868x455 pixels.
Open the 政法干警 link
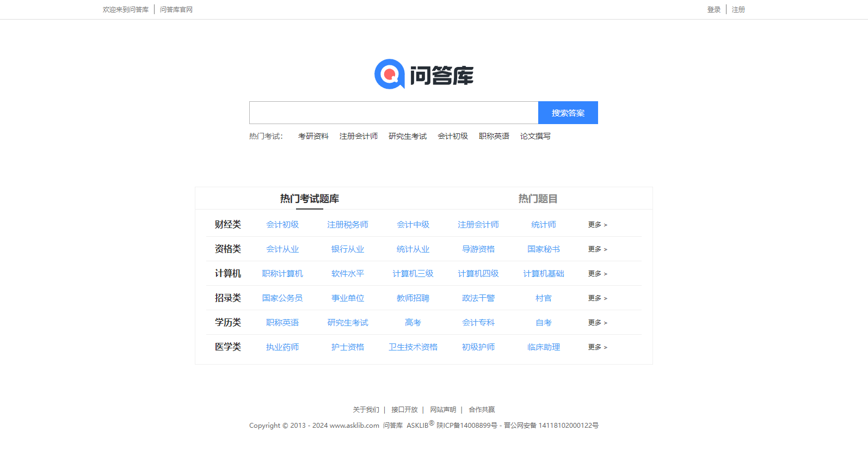pos(478,298)
